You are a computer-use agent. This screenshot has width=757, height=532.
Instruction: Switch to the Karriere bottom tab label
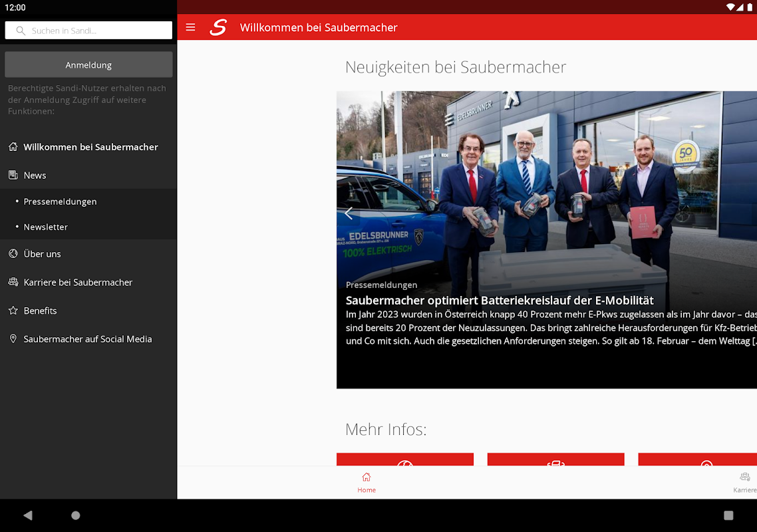coord(745,490)
